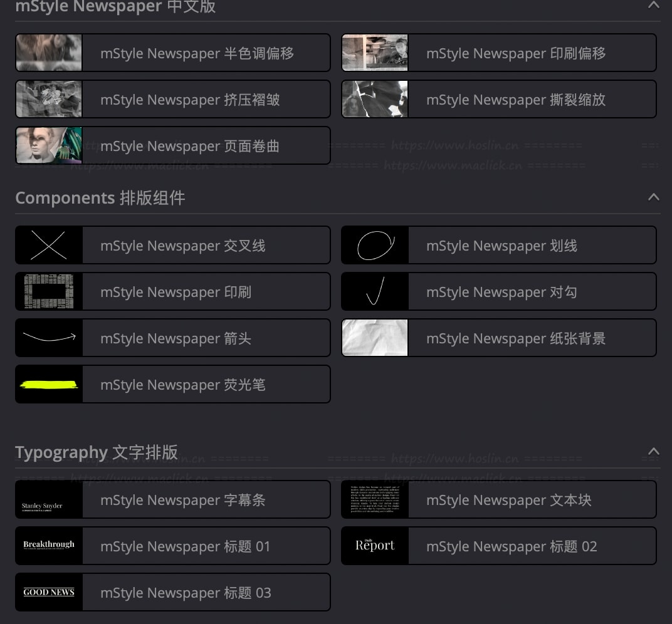Pick the mStyle Newspaper 纸张背景 label
This screenshot has height=624, width=672.
coord(516,338)
